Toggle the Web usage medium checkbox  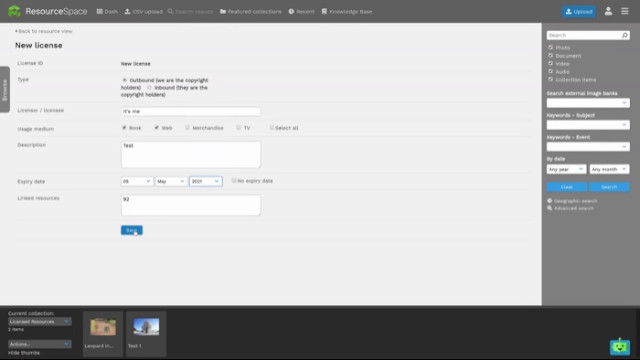tap(156, 128)
